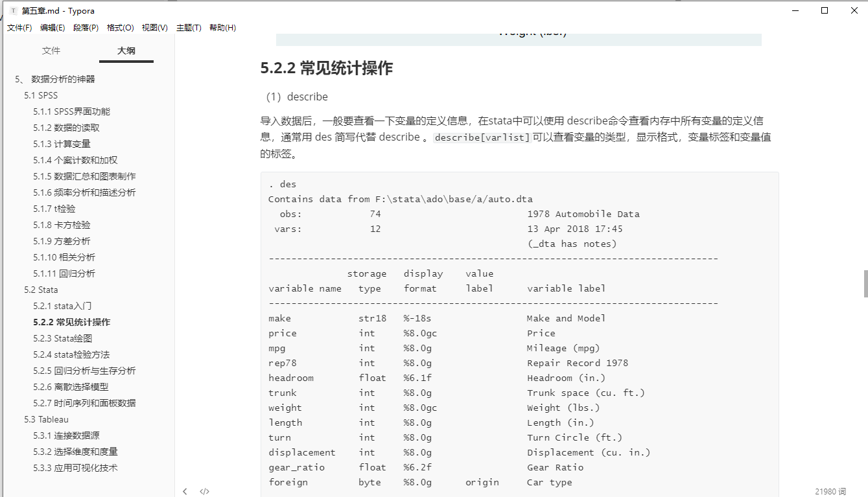
Task: Jump to 5.2.3 Stata绘图
Action: 63,338
